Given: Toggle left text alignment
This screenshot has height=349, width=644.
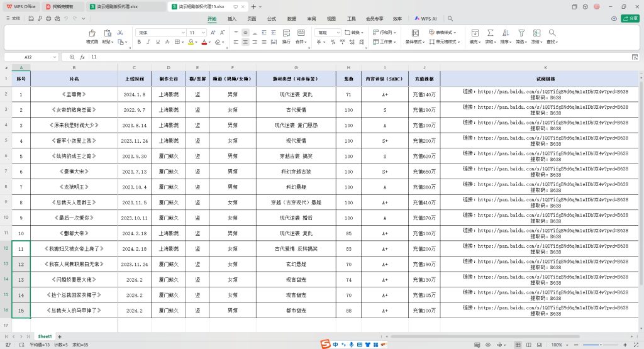Looking at the screenshot, I should [236, 42].
